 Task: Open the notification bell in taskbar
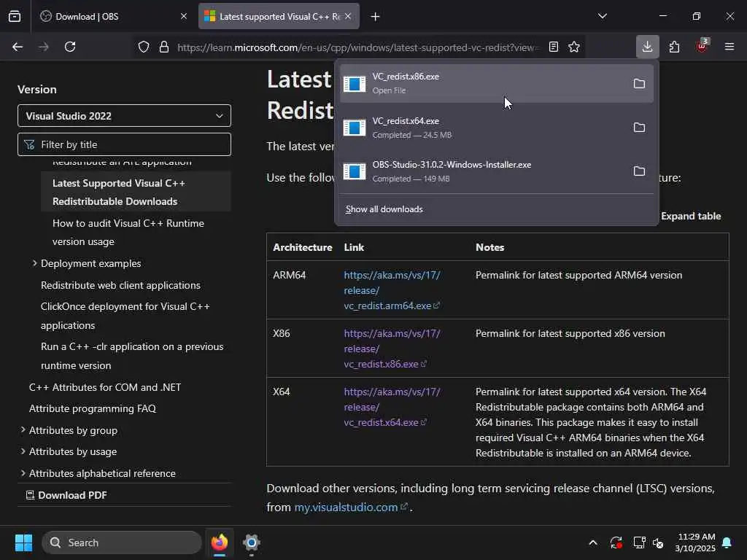point(727,542)
